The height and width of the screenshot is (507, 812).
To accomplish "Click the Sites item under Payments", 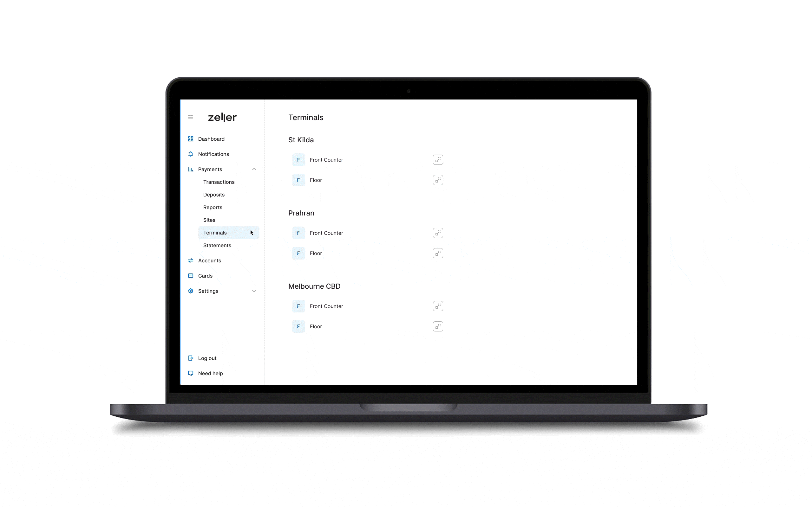I will click(209, 220).
